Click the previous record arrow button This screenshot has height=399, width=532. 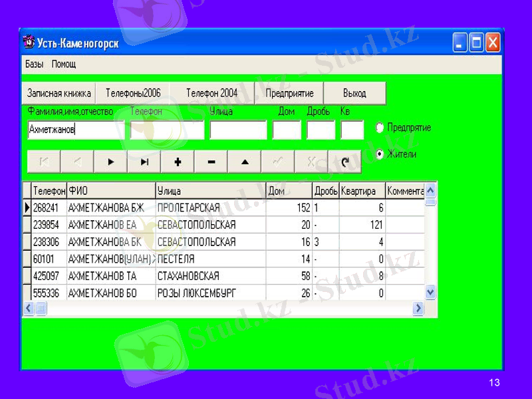point(77,161)
